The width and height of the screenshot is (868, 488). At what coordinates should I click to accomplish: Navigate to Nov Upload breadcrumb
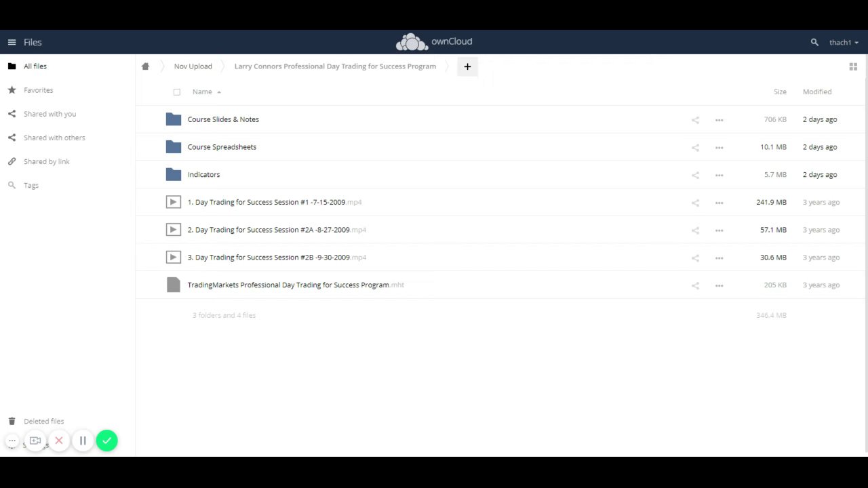click(x=193, y=66)
